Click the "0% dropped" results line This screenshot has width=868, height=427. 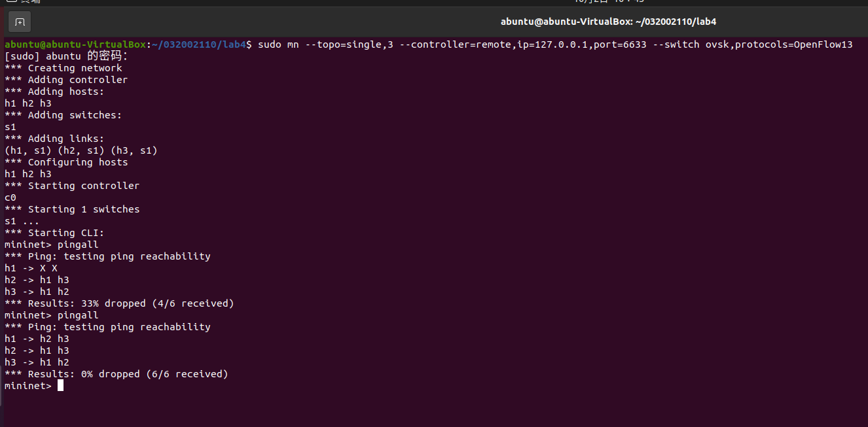coord(116,374)
